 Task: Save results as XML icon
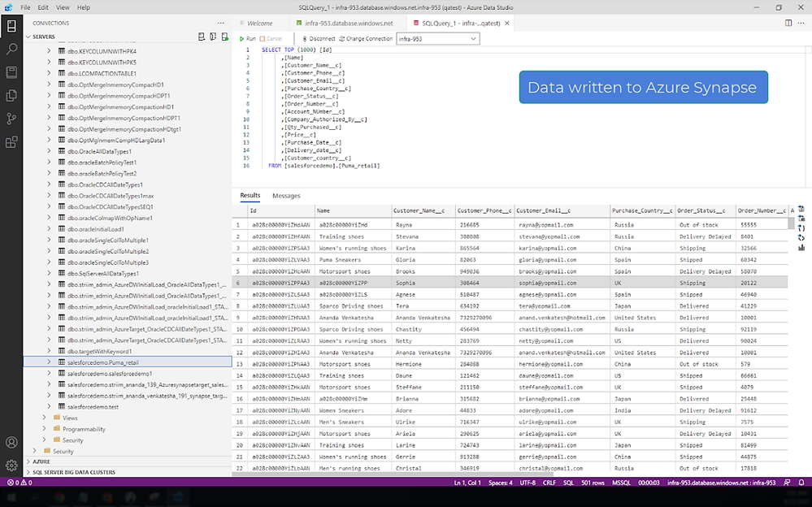[801, 238]
